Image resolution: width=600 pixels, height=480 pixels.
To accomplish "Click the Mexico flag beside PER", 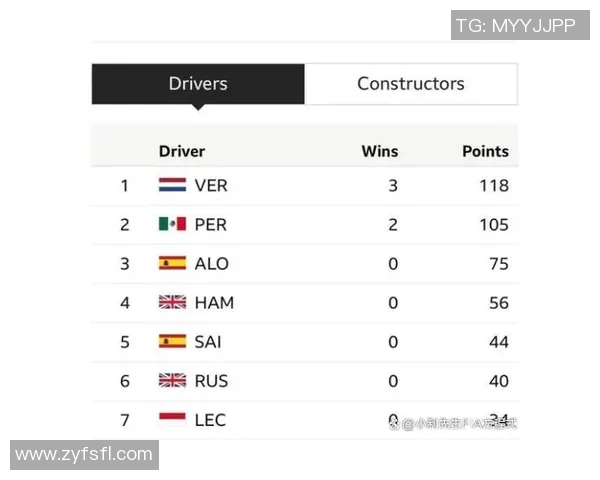I will pos(172,224).
